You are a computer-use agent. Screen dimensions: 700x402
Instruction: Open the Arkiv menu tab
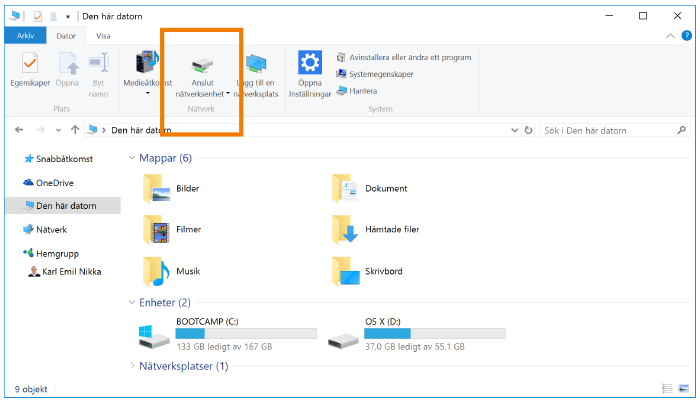[x=24, y=36]
